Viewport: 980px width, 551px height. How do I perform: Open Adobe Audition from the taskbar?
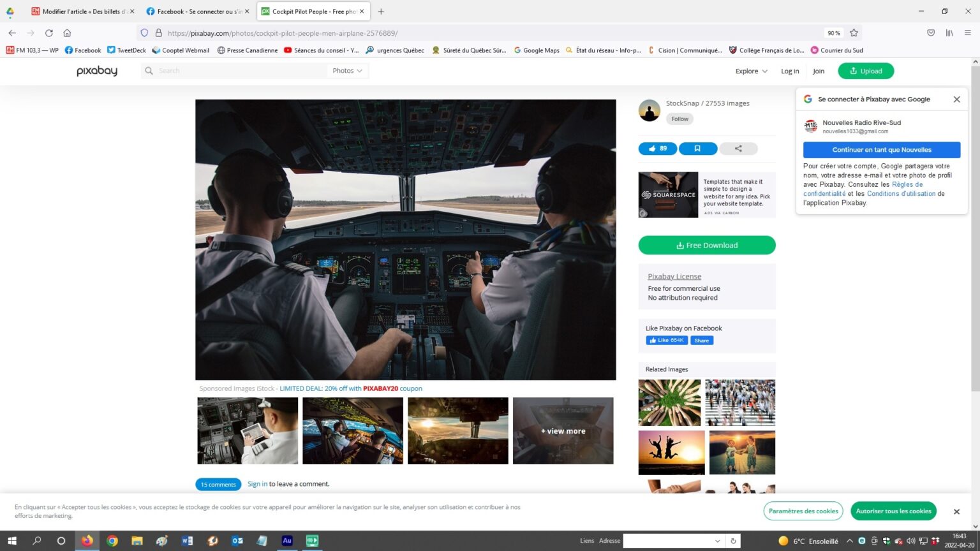pos(287,541)
